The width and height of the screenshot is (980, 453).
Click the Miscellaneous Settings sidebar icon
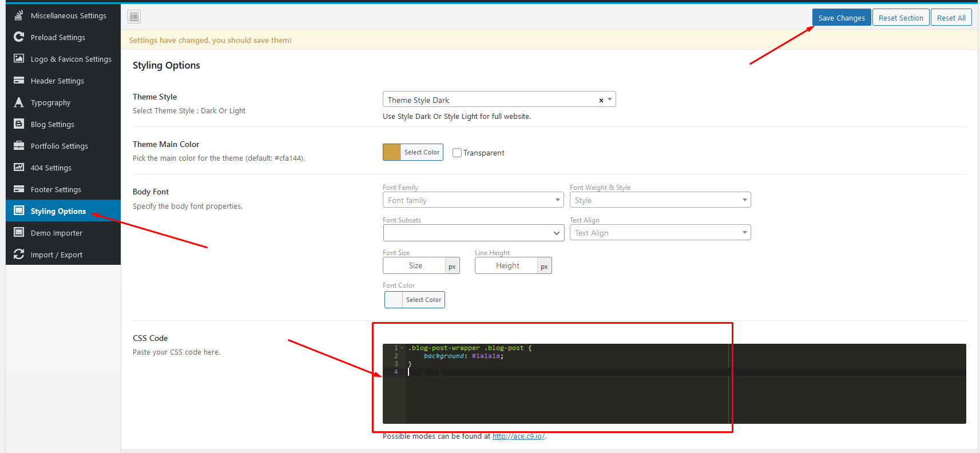point(19,15)
